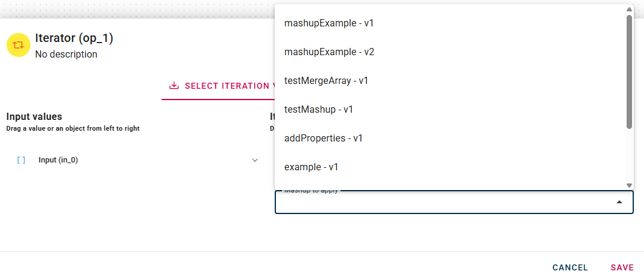Open the Select Iteration tab
This screenshot has height=280, width=644.
click(x=221, y=86)
